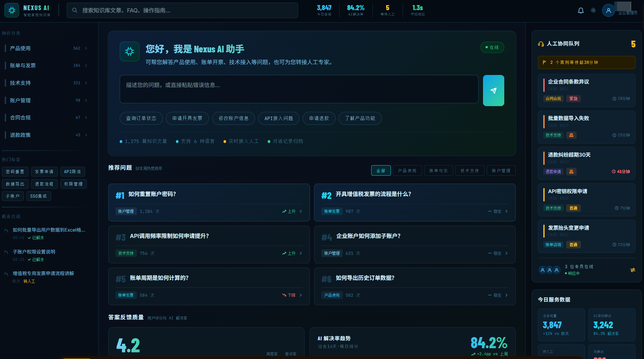The width and height of the screenshot is (644, 359).
Task: Switch to the 技术支持 filter tab
Action: pos(470,171)
